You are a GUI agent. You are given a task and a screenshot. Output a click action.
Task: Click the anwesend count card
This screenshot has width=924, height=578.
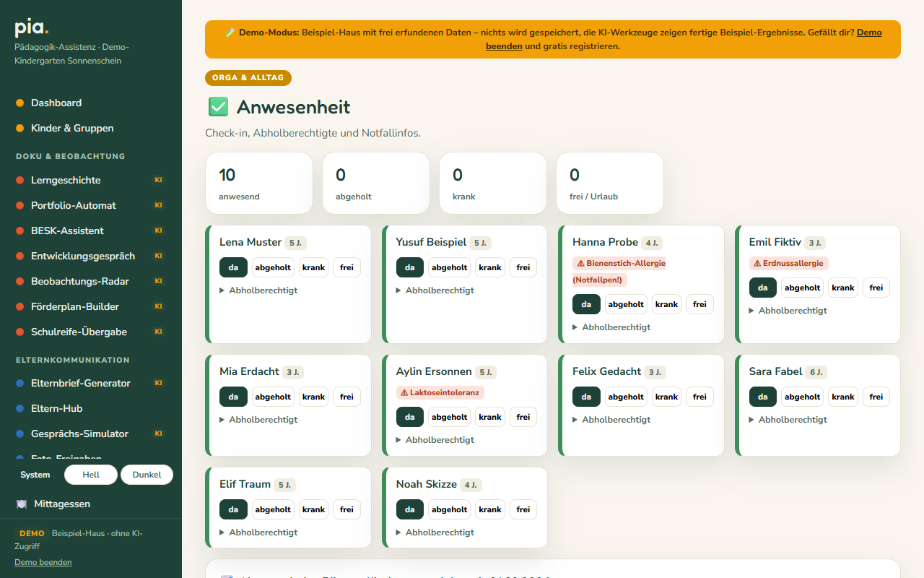259,183
